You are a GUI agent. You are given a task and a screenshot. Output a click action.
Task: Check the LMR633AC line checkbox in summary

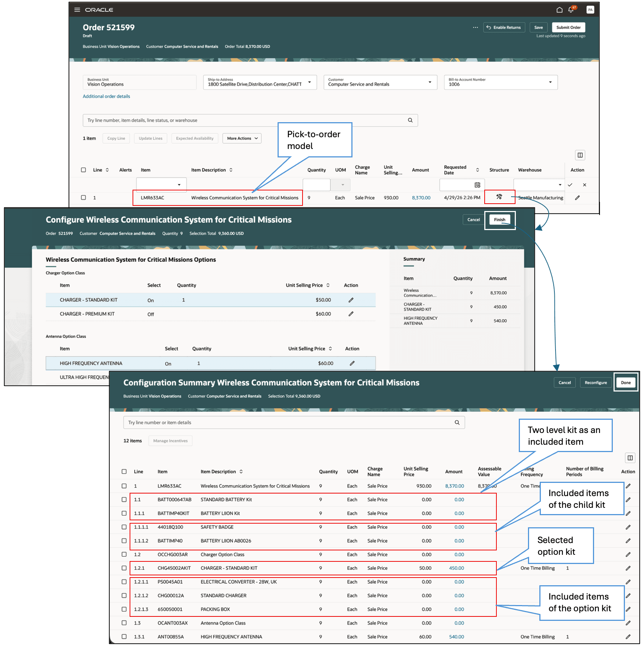tap(124, 486)
